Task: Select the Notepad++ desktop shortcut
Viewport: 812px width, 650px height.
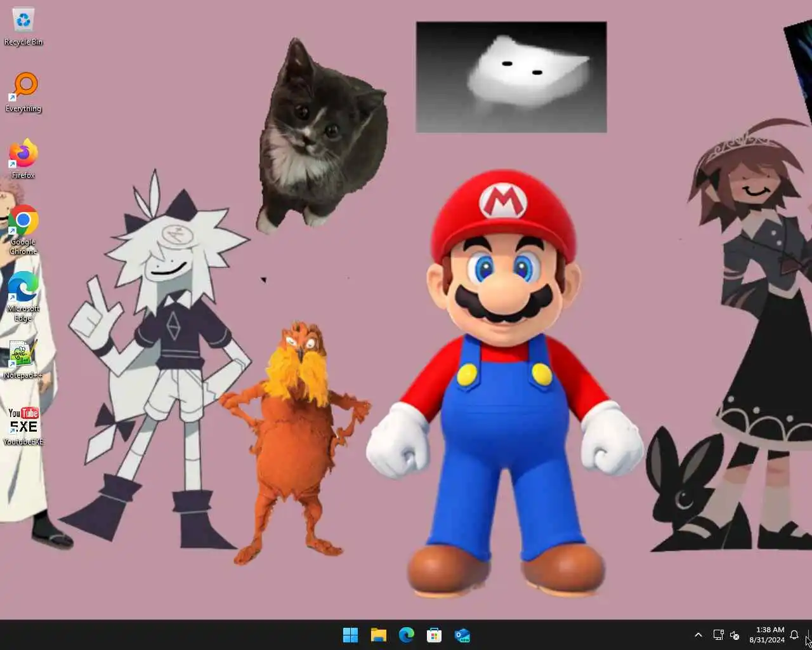Action: [x=23, y=360]
